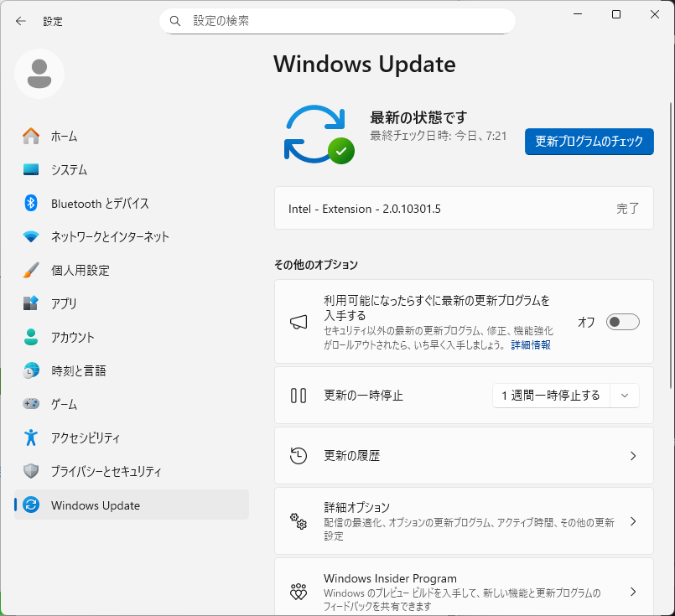Click the clock icon beside 更新の履歴
Image resolution: width=675 pixels, height=616 pixels.
[x=298, y=456]
